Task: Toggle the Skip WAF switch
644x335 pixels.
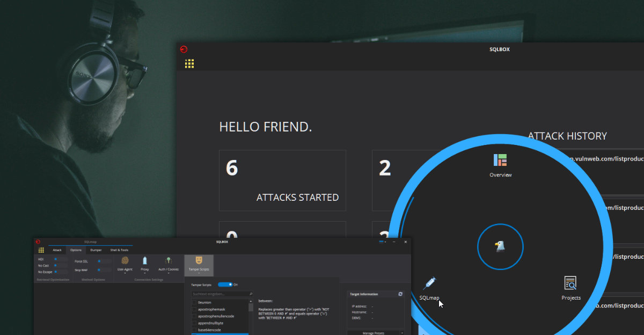Action: 105,270
